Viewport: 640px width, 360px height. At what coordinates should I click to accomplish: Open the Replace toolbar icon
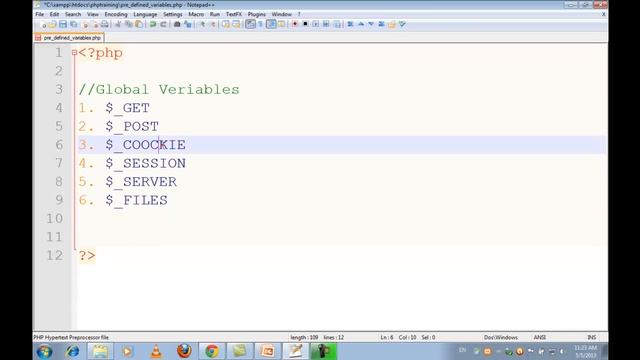click(x=188, y=24)
